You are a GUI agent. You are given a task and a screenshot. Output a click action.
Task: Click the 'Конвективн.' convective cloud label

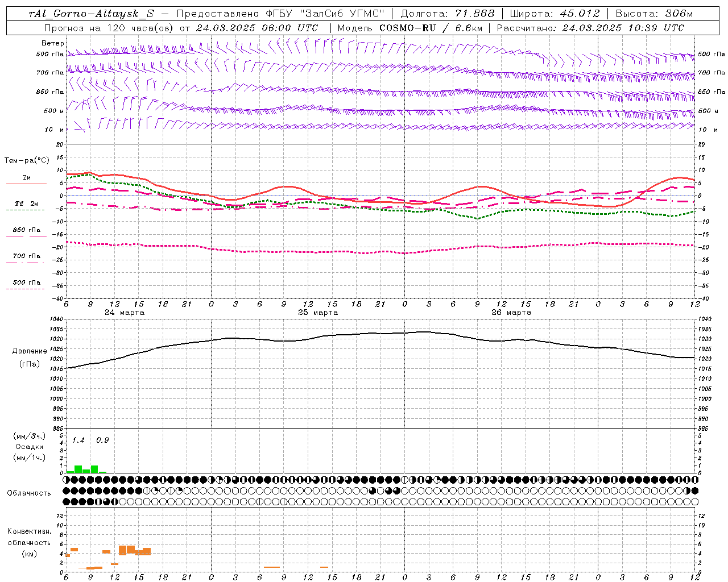(29, 531)
